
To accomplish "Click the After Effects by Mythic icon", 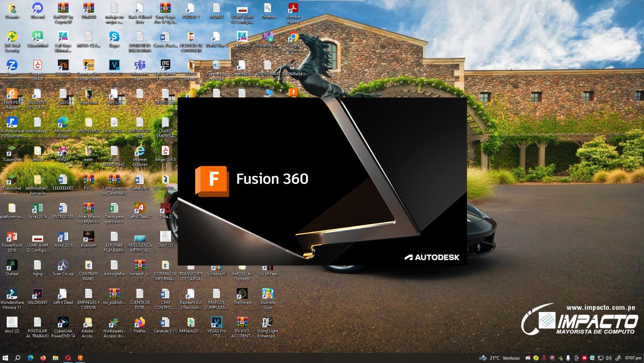I will click(x=89, y=213).
